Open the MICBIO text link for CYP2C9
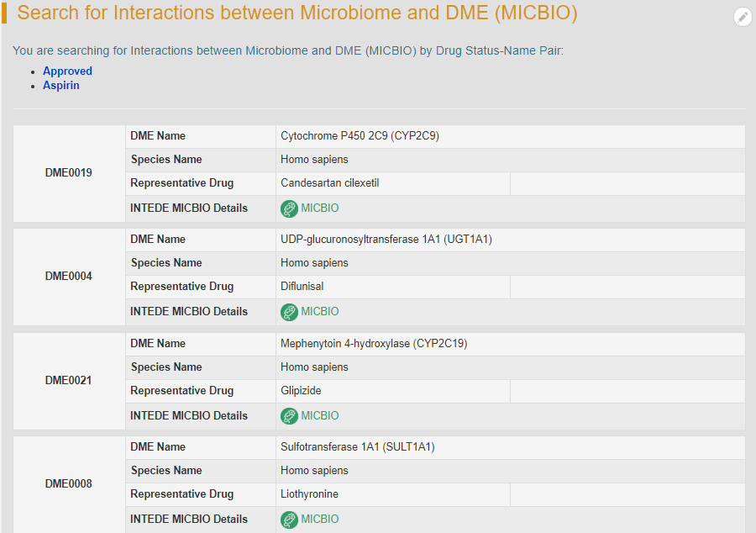This screenshot has width=756, height=533. pos(320,208)
